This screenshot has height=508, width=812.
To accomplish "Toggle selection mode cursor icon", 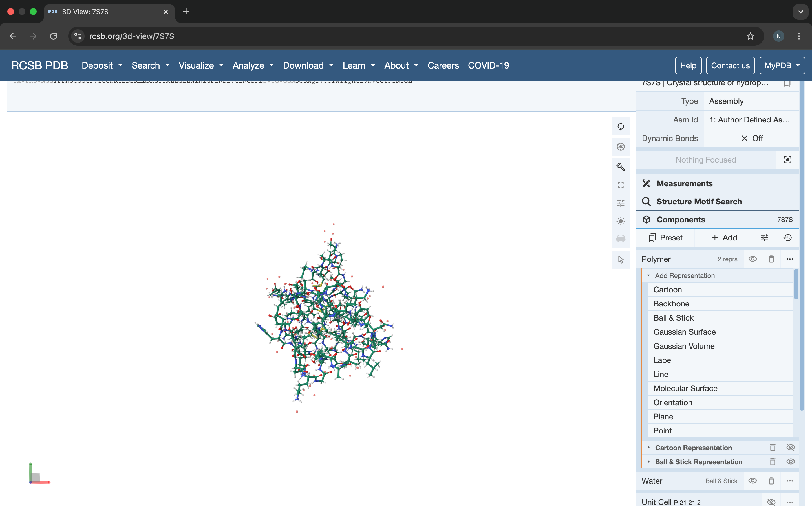I will click(x=620, y=259).
